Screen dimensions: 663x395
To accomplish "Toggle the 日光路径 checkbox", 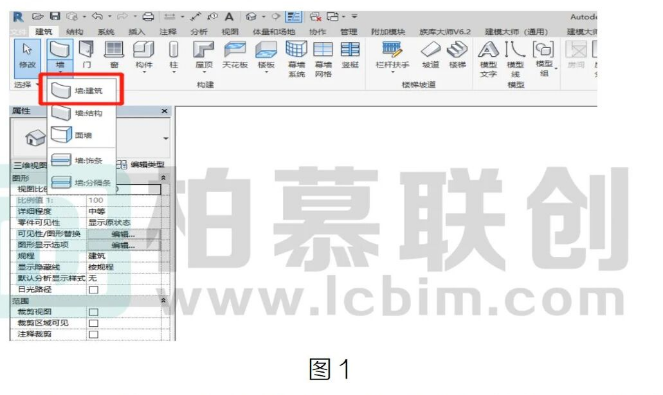I will 93,290.
